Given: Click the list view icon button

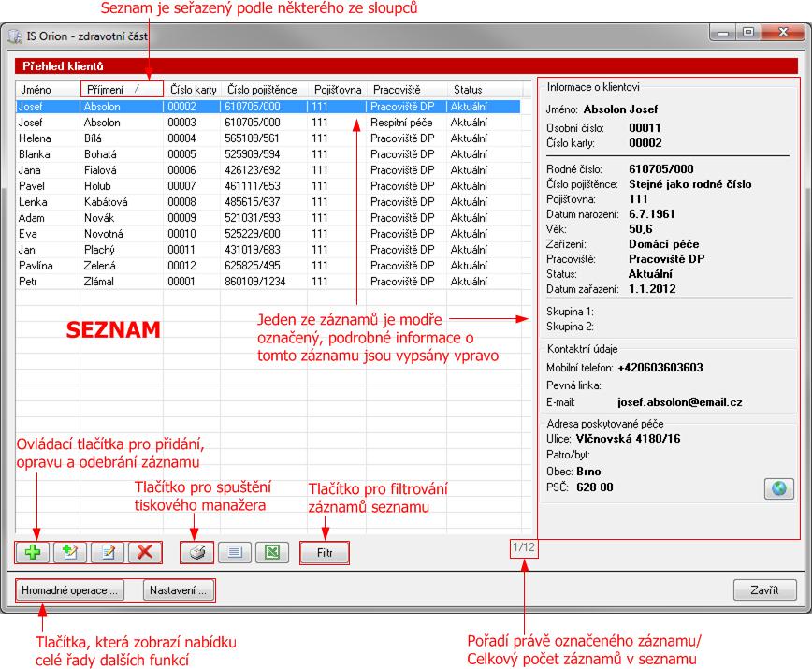Looking at the screenshot, I should click(235, 552).
